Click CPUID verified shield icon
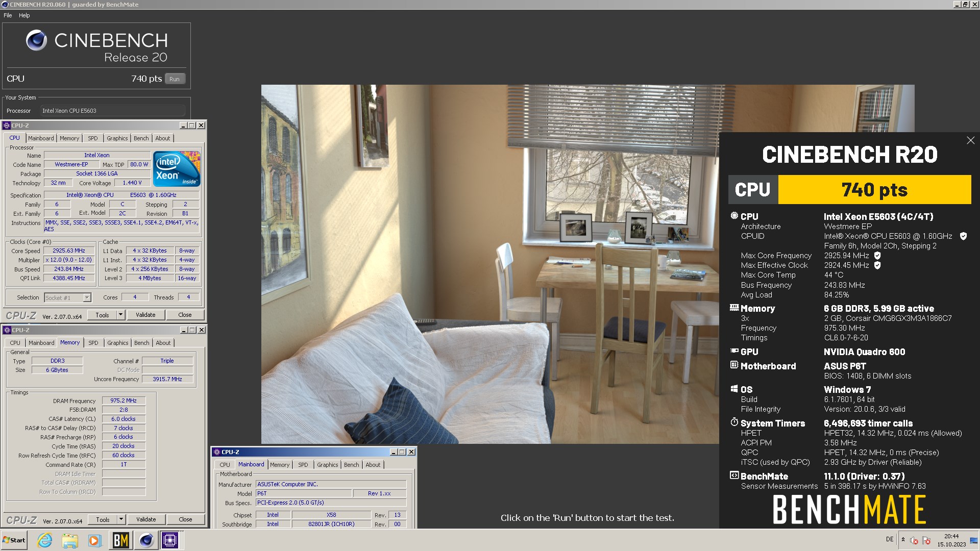 963,236
